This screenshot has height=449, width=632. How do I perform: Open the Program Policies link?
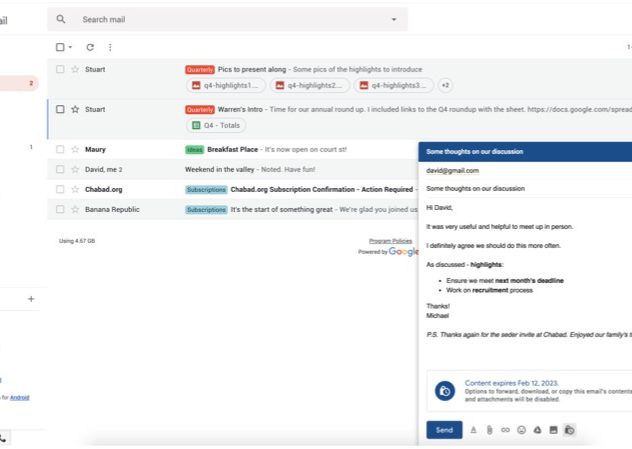point(390,241)
